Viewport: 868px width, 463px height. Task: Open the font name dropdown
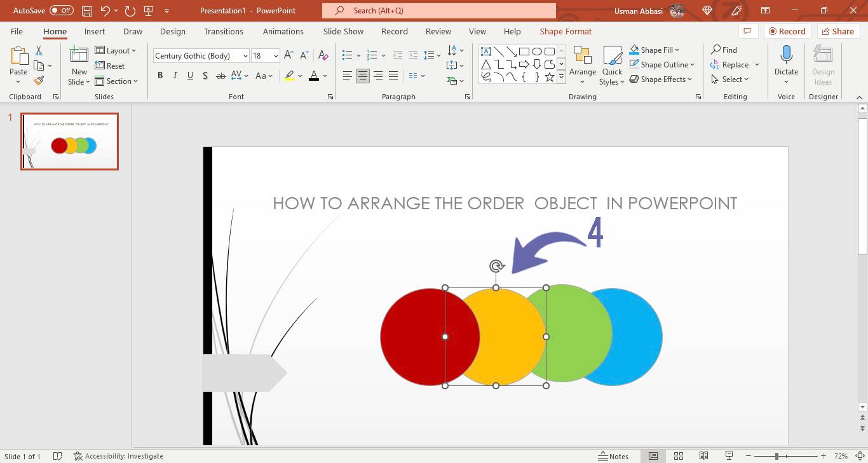click(x=245, y=56)
